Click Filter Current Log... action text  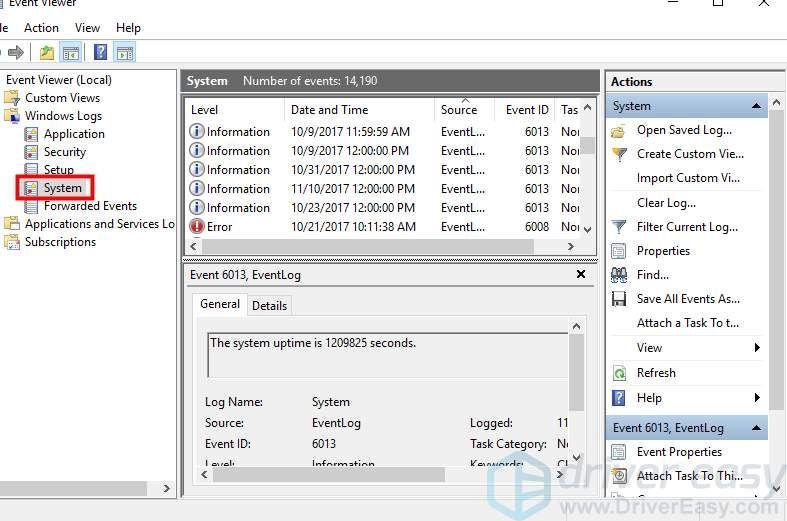(x=687, y=227)
